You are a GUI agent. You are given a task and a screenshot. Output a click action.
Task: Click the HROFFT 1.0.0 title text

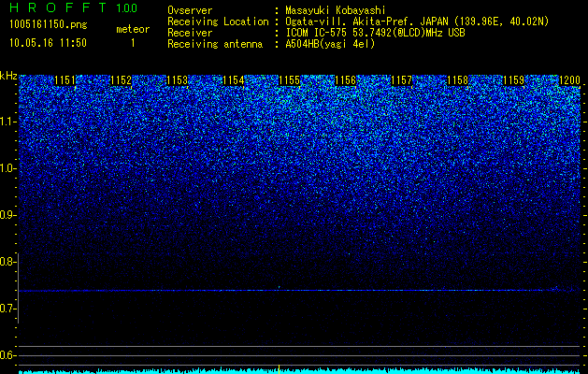point(74,7)
